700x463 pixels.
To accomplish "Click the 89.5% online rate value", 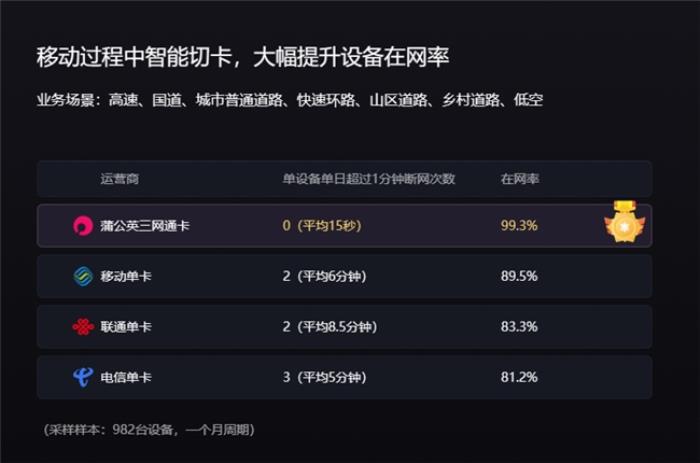I will [519, 276].
